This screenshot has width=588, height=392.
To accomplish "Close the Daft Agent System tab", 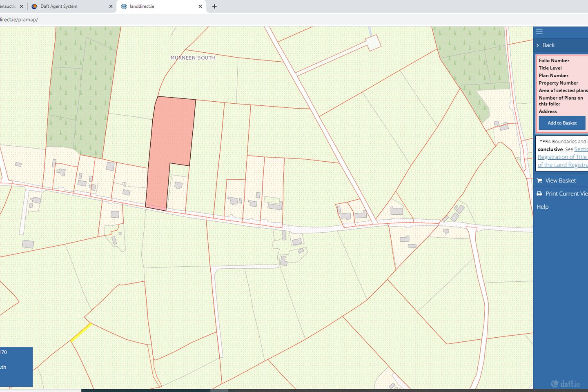I will [x=110, y=6].
